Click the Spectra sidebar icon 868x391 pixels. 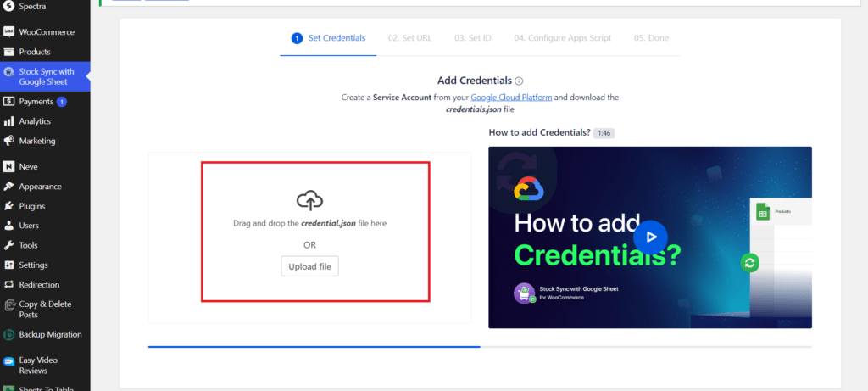pos(8,7)
